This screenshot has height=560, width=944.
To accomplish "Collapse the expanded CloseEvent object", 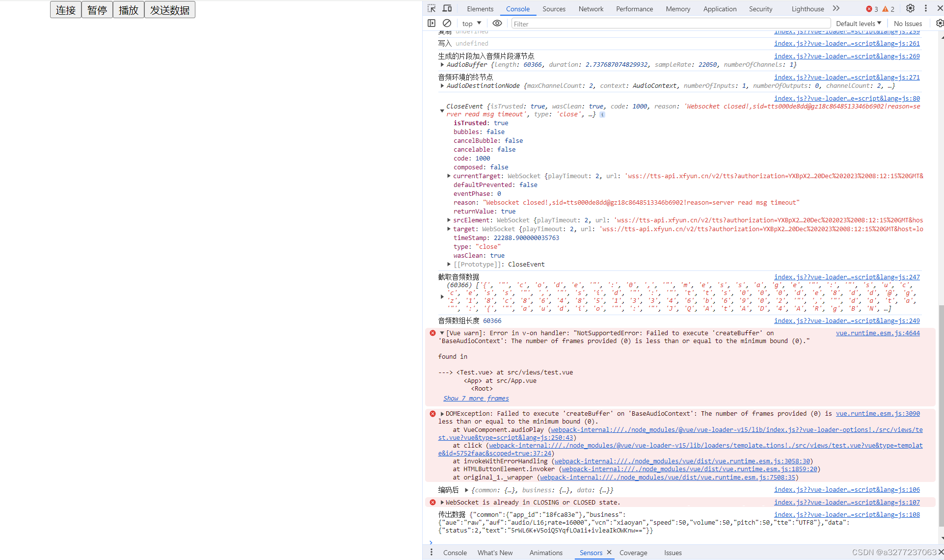I will click(442, 111).
